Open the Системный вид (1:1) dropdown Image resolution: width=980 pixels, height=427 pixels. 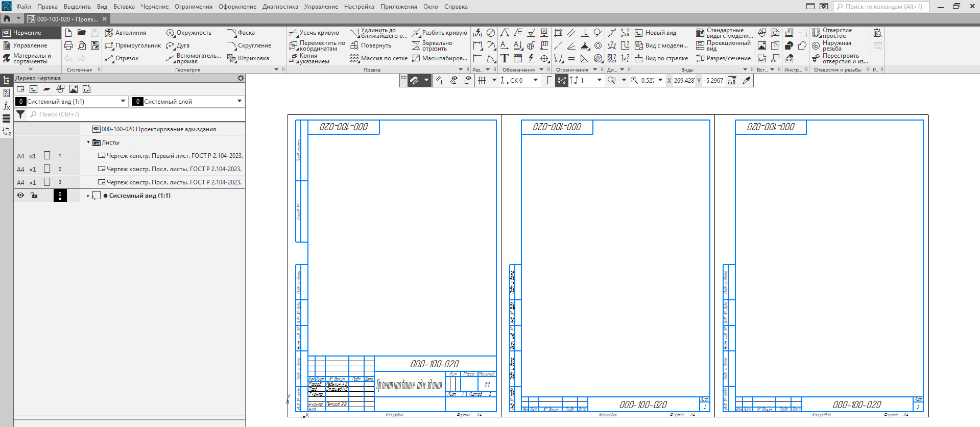pyautogui.click(x=123, y=101)
